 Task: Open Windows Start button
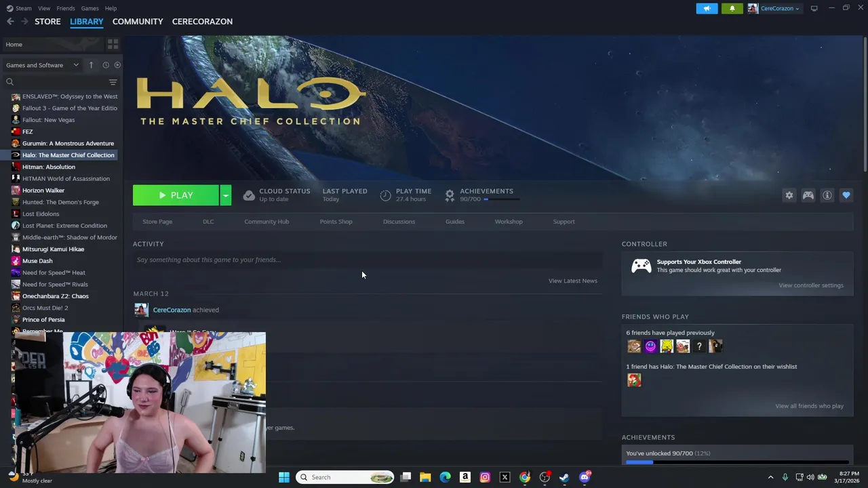point(284,477)
